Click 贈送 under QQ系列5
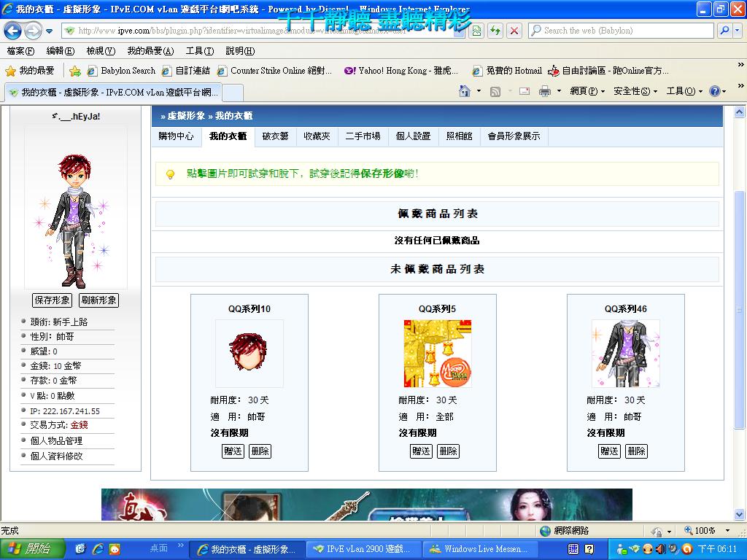The height and width of the screenshot is (560, 747). coord(421,451)
